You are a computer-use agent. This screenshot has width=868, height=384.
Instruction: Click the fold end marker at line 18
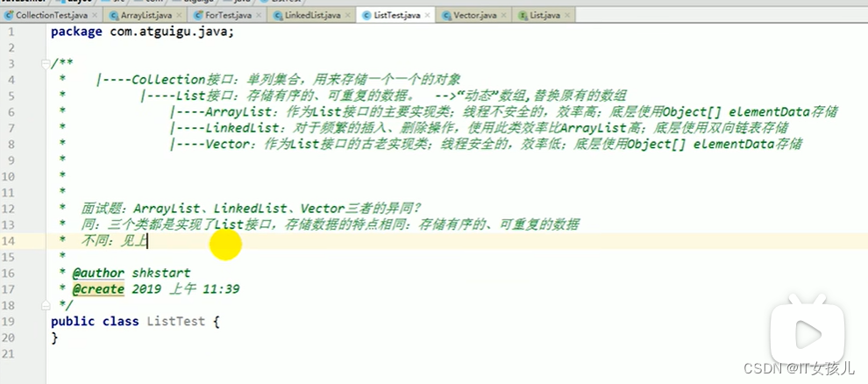(x=46, y=305)
